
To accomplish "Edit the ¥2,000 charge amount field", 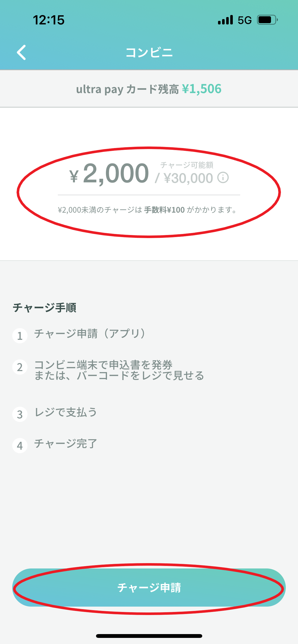I will tap(110, 174).
